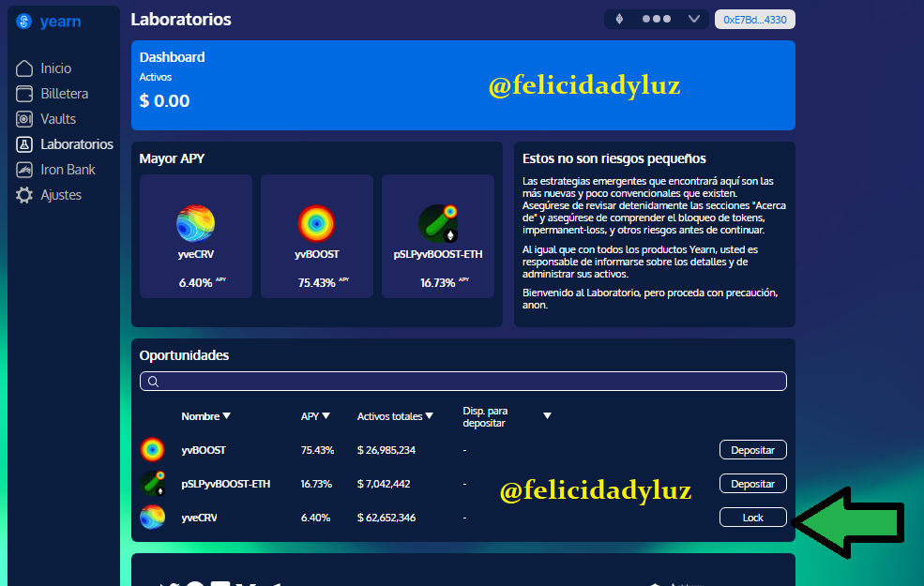
Task: Open the network selector chevron
Action: point(694,19)
